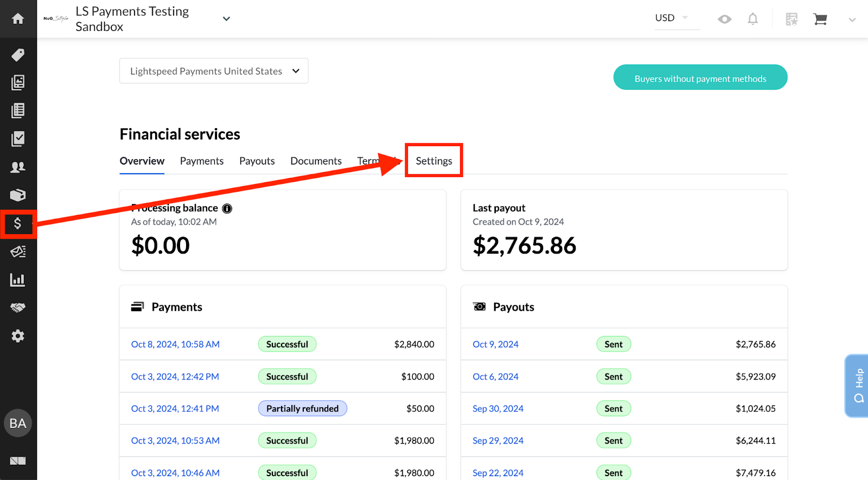Screen dimensions: 868x480
Task: Click the $6,244.11 payout amount
Action: tap(756, 441)
